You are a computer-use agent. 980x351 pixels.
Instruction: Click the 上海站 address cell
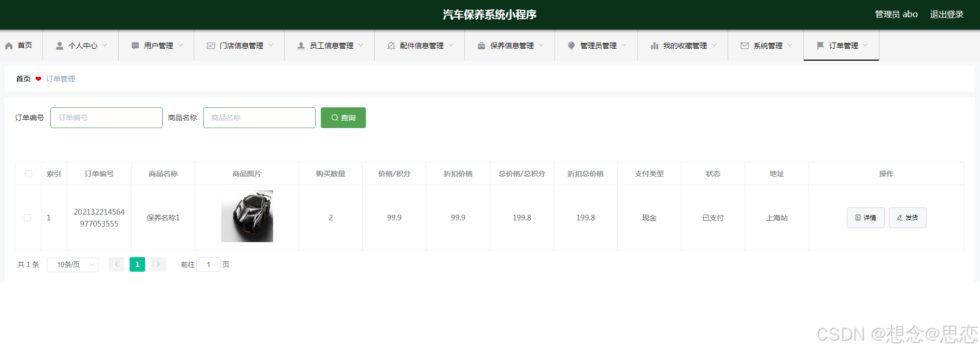point(777,218)
